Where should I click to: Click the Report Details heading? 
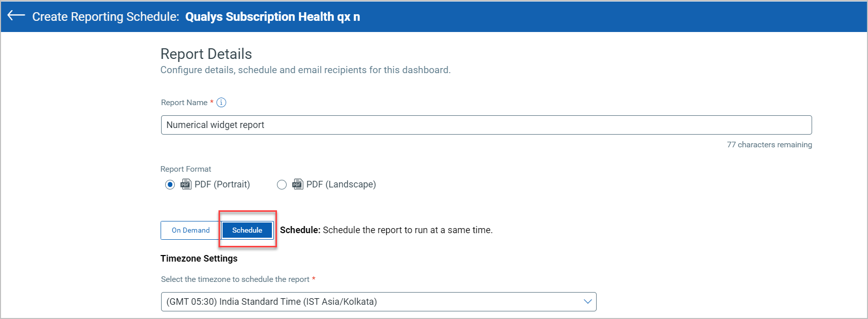[x=206, y=54]
